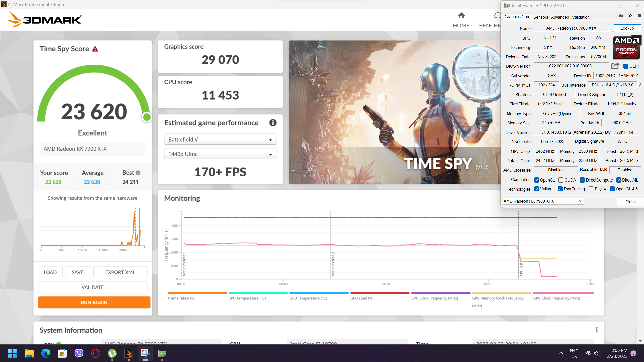Open the Battlefield V game dropdown
644x362 pixels.
[220, 139]
